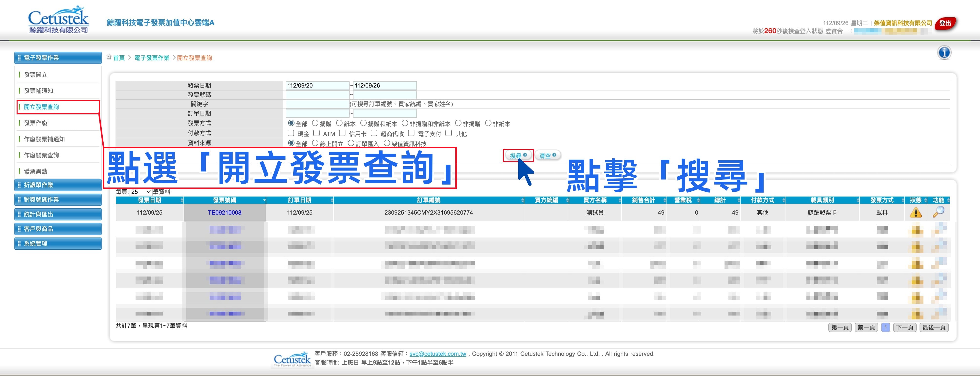
Task: Click the Cetustek logo at top left
Action: click(x=58, y=20)
